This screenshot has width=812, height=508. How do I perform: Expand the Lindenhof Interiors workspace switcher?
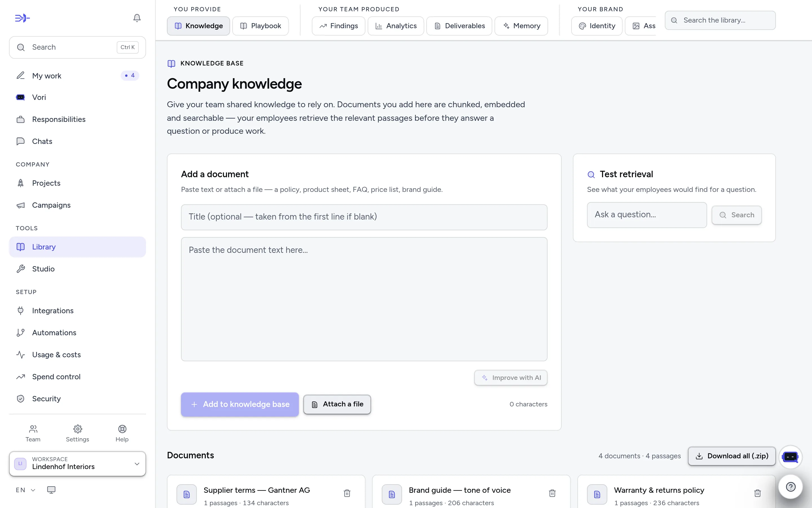(78, 464)
